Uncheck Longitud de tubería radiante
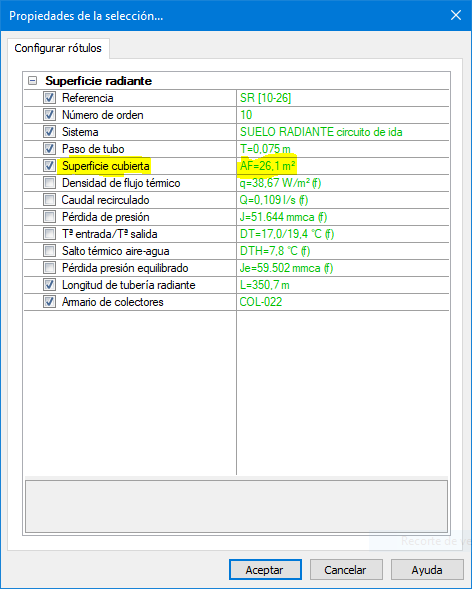 (49, 285)
